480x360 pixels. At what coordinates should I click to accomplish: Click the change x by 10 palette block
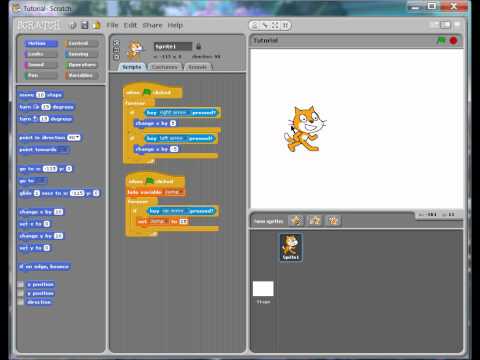tap(41, 212)
